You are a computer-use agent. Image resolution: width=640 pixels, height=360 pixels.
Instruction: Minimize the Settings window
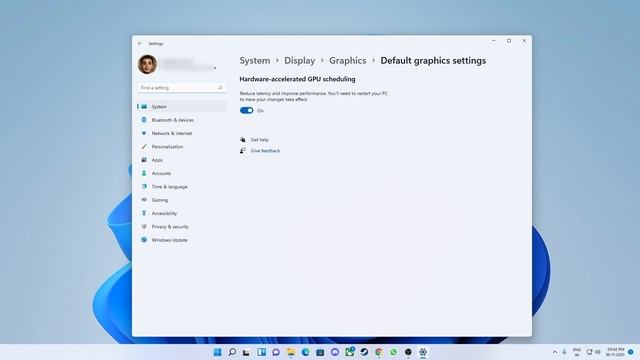pos(493,41)
